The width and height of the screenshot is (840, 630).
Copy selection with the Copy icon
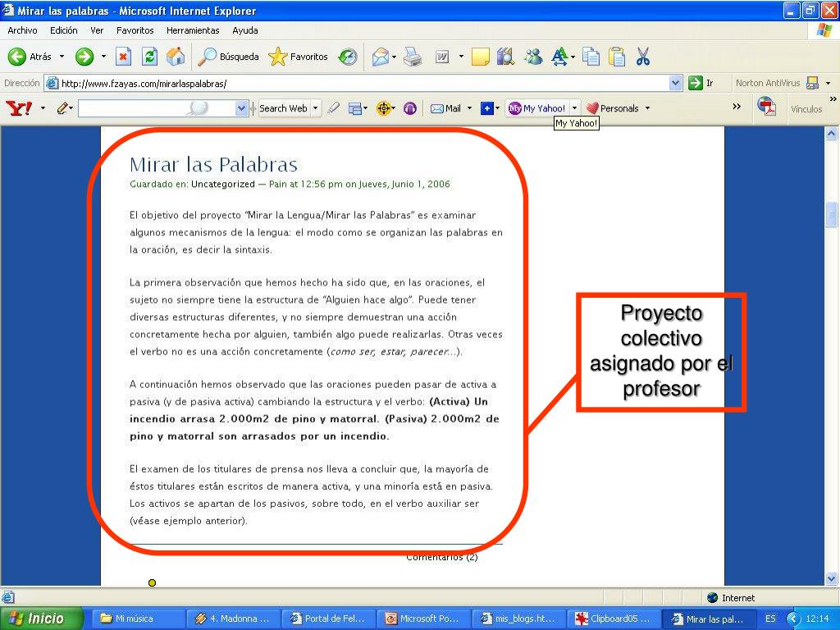[x=591, y=57]
